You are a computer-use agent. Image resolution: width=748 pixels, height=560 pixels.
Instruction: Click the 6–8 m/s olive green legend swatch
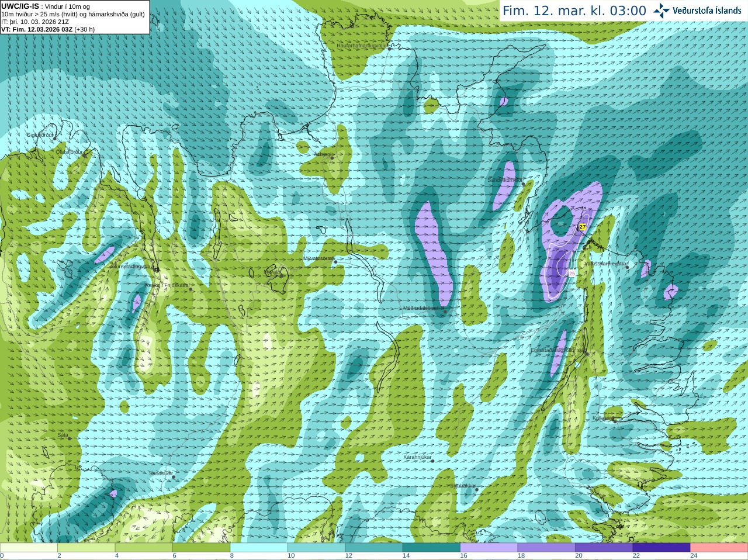pyautogui.click(x=201, y=548)
